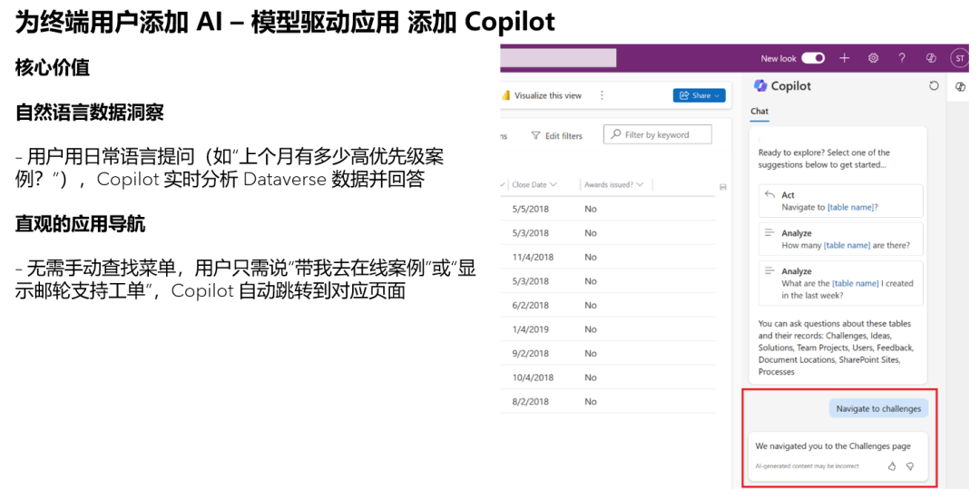
Task: Click 'No' in the 5/5/2018 row
Action: [591, 210]
